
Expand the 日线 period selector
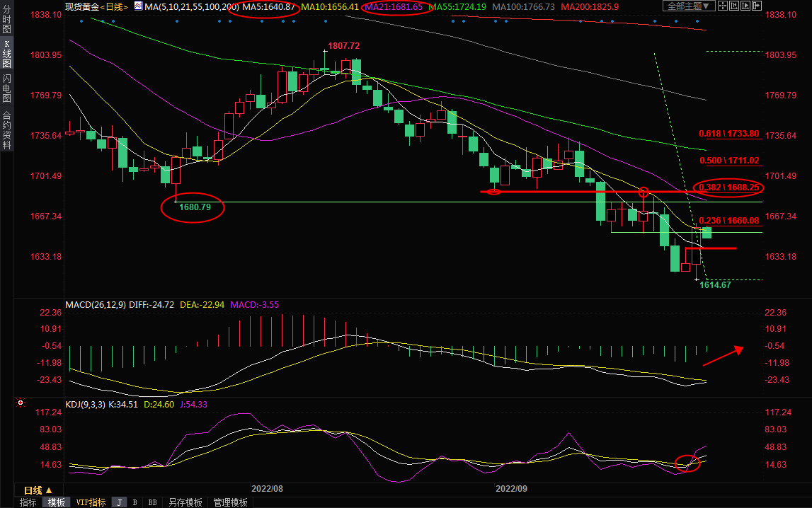[x=38, y=490]
